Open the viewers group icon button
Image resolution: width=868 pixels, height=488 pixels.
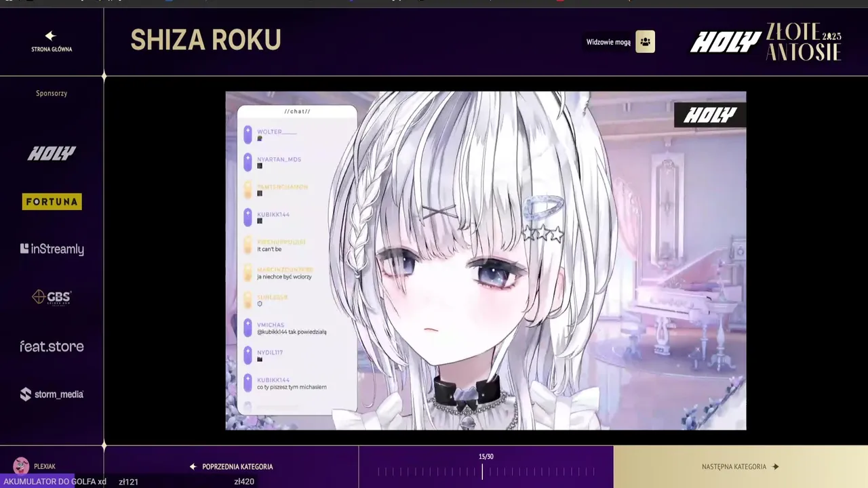(x=645, y=41)
